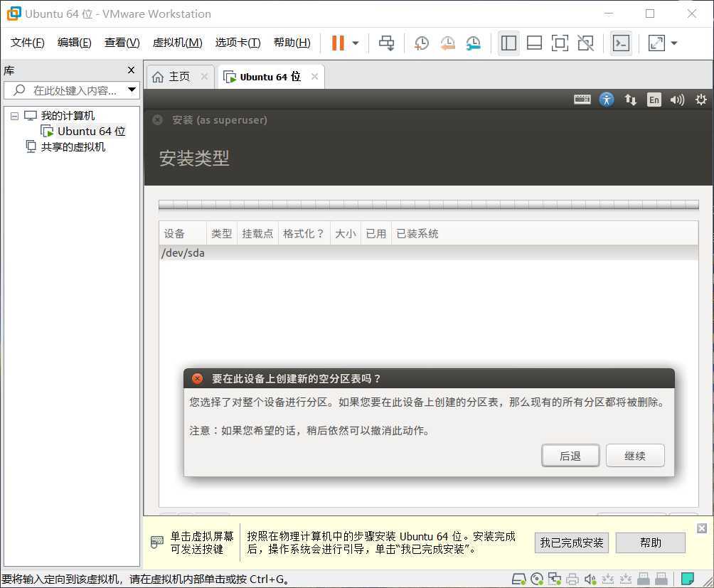The width and height of the screenshot is (714, 588).
Task: Open the power options arrow beside the pause button
Action: pyautogui.click(x=356, y=43)
